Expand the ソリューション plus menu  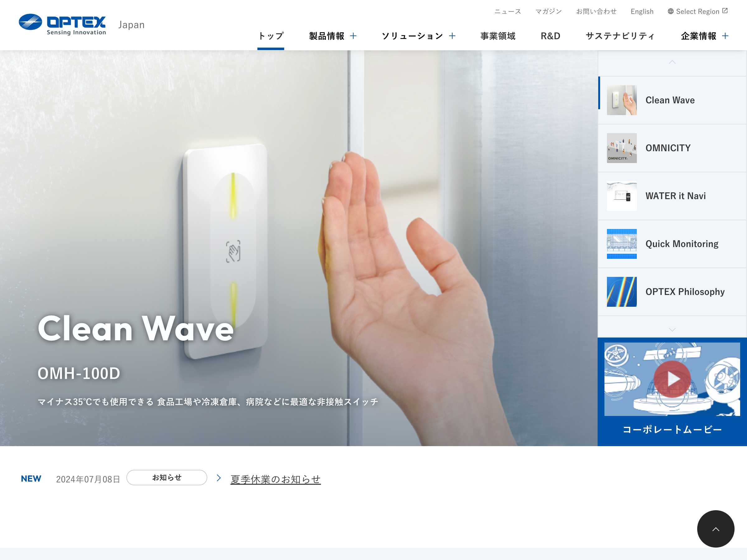[x=452, y=36]
